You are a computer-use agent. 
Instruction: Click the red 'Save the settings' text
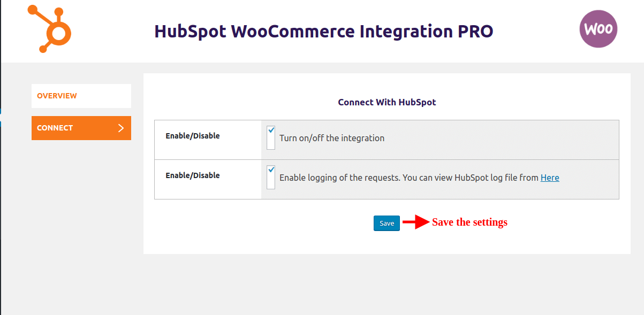point(469,222)
